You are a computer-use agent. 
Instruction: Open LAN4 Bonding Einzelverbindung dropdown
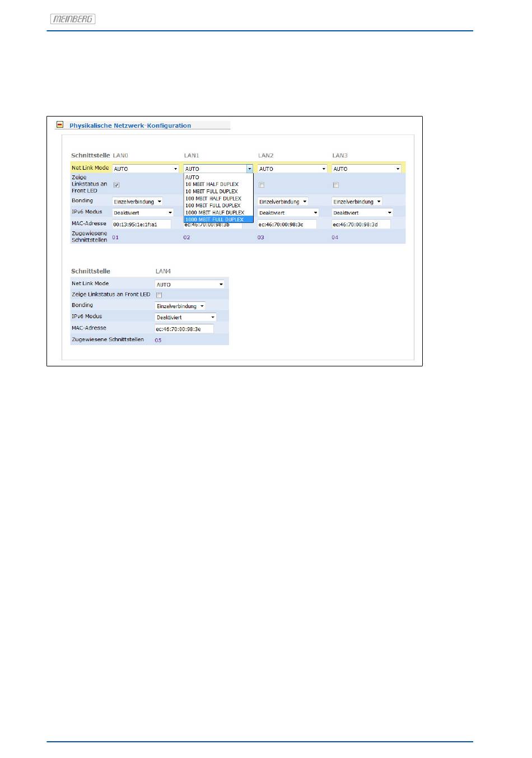[x=180, y=306]
